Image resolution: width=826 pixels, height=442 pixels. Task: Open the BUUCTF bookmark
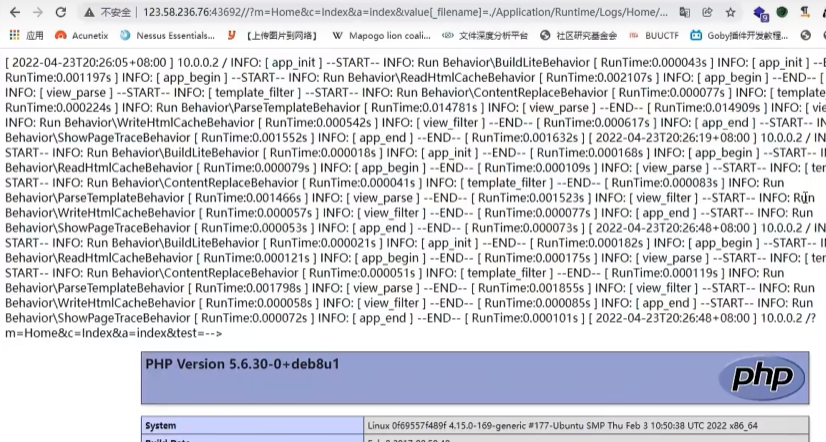coord(654,35)
